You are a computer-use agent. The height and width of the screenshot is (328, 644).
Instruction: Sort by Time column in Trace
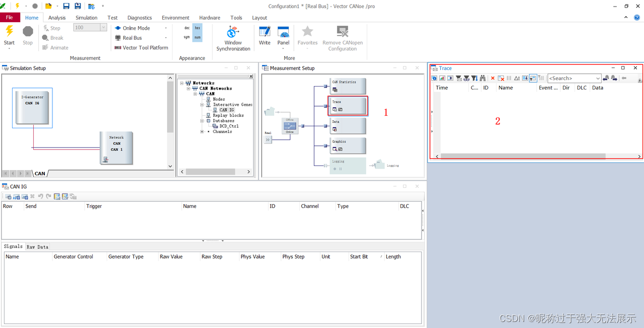tap(442, 88)
